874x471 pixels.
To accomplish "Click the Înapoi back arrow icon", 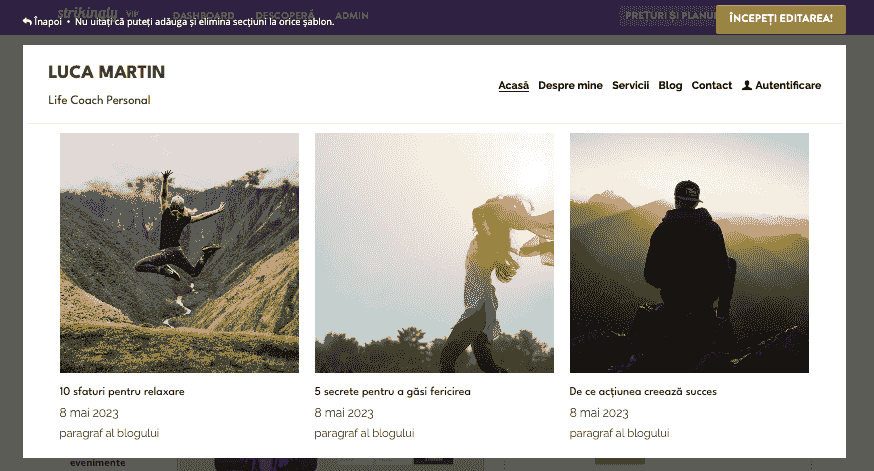I will pos(27,22).
